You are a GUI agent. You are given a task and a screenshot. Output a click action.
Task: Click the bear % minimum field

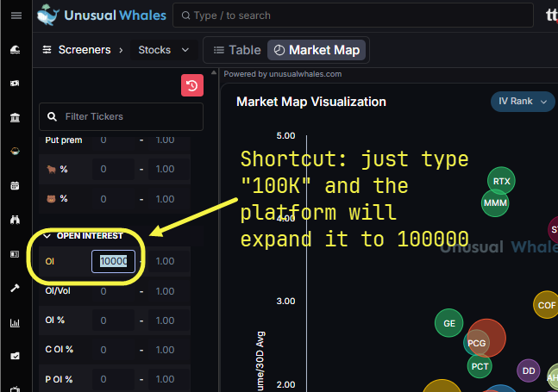click(113, 199)
